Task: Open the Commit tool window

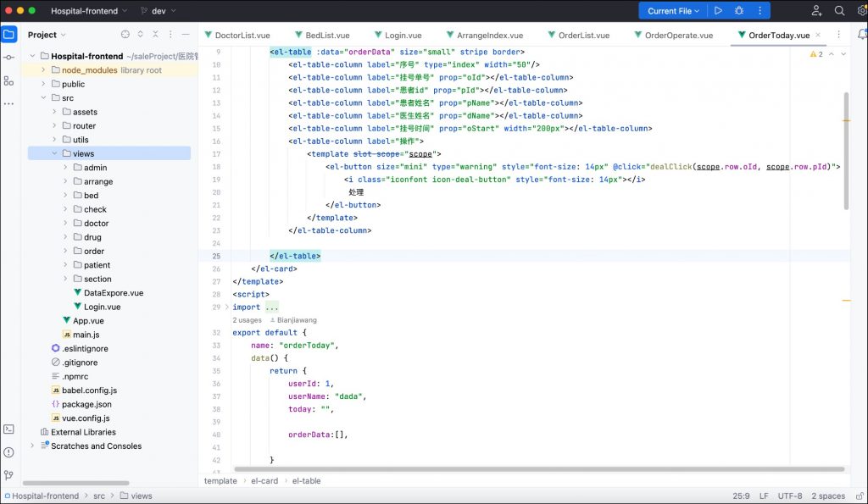Action: (8, 58)
